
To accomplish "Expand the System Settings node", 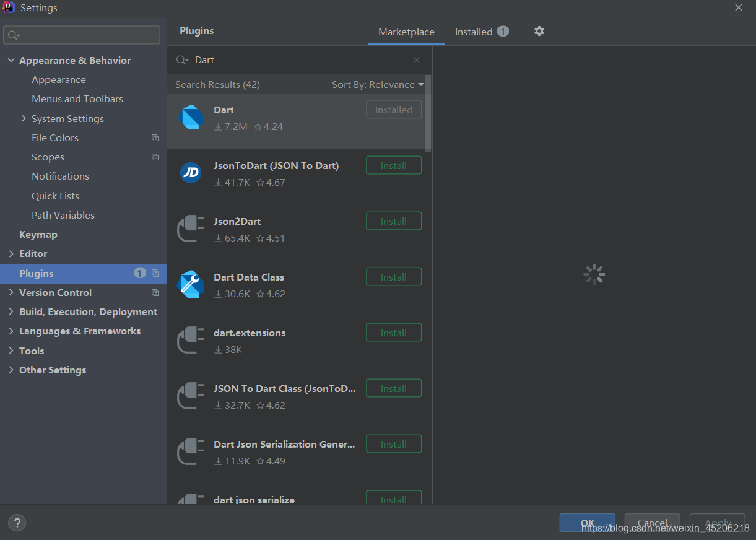I will 24,118.
